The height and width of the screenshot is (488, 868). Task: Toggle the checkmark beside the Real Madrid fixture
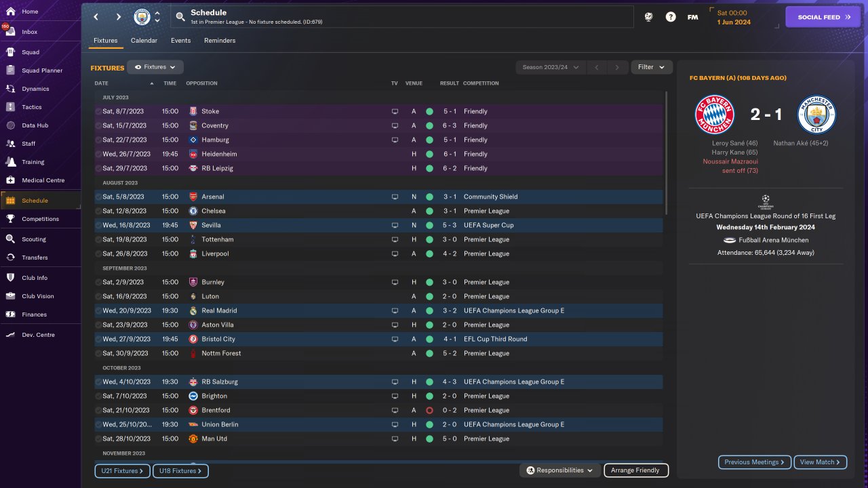pos(98,310)
